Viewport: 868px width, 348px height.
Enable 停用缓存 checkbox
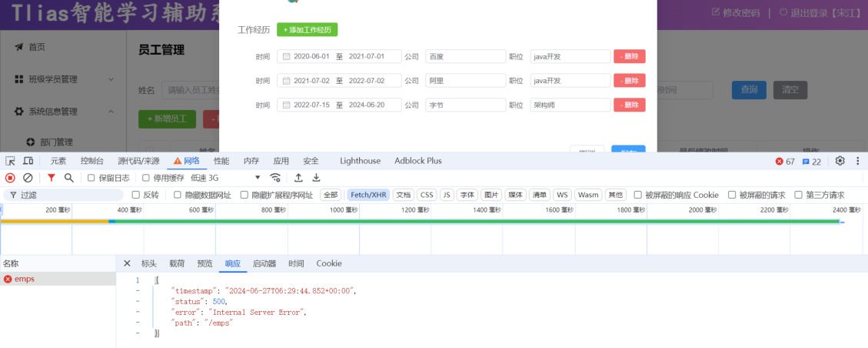click(x=146, y=178)
